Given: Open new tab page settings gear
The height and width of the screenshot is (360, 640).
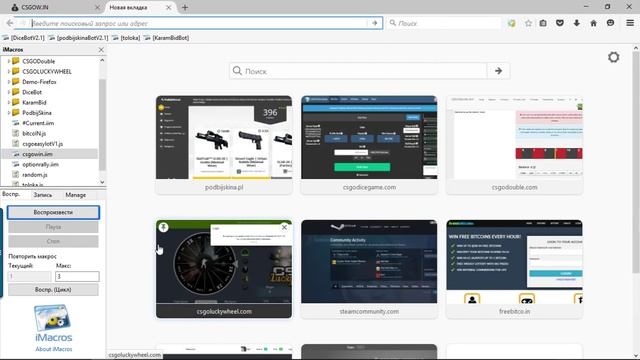Looking at the screenshot, I should (x=613, y=57).
